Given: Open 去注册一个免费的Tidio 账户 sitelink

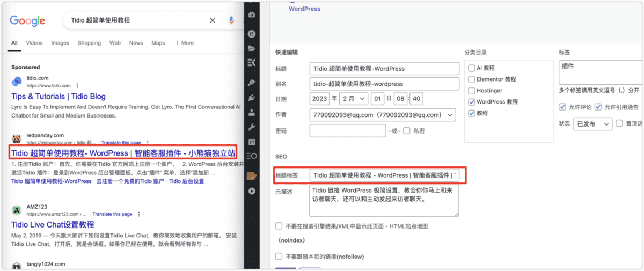Looking at the screenshot, I should point(129,181).
